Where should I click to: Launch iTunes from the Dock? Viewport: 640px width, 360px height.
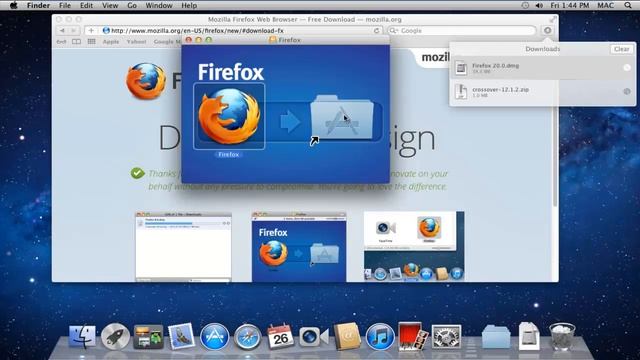[380, 337]
